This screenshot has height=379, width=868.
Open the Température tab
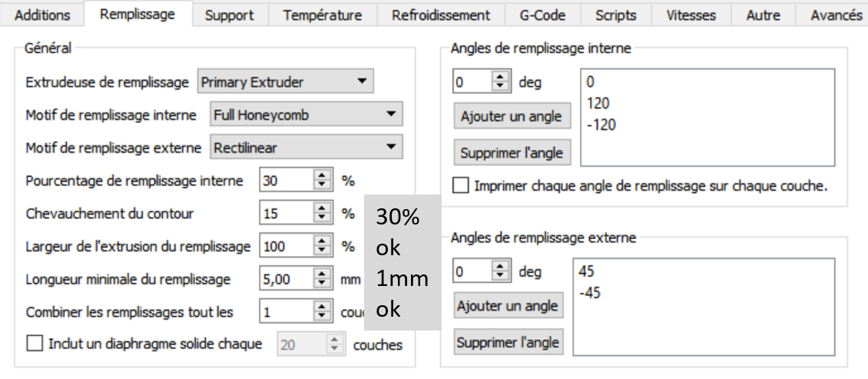323,15
